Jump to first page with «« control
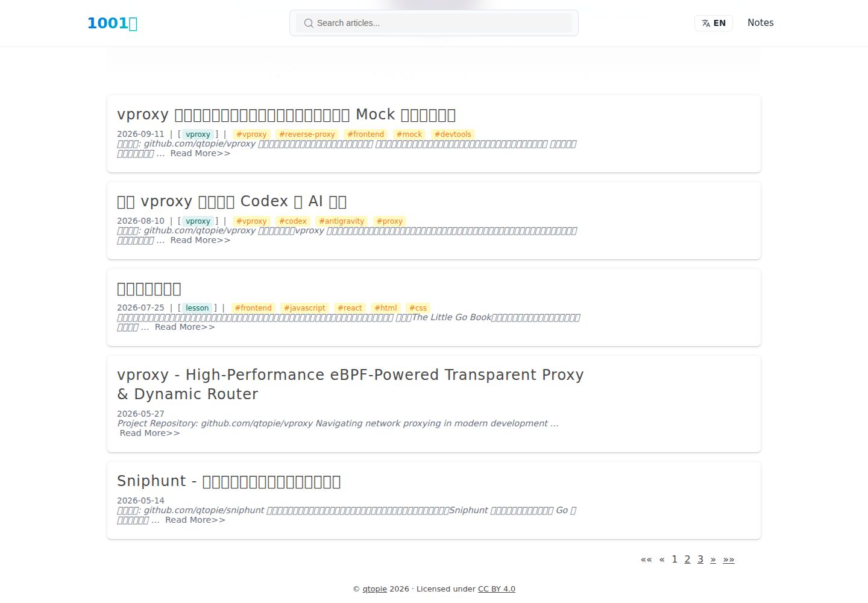The width and height of the screenshot is (868, 603). pos(646,560)
